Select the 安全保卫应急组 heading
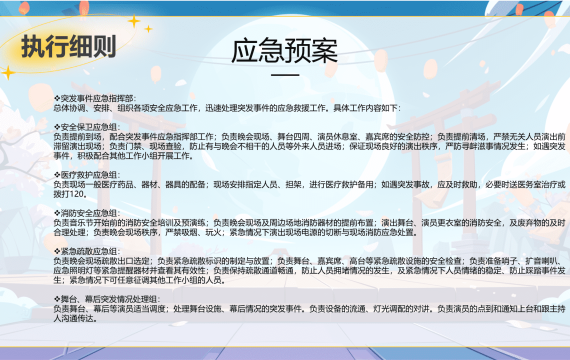The width and height of the screenshot is (570, 360). (87, 127)
